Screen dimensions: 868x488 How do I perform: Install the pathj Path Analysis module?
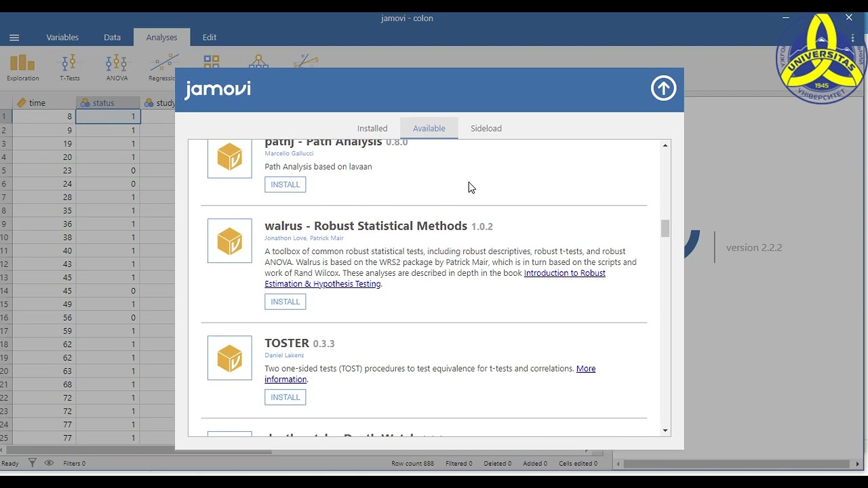pos(285,184)
